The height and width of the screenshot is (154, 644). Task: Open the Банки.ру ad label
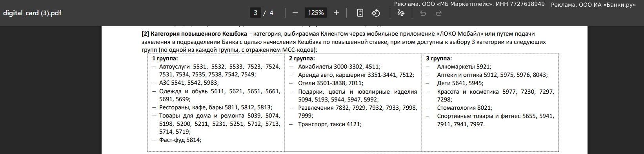click(x=593, y=5)
